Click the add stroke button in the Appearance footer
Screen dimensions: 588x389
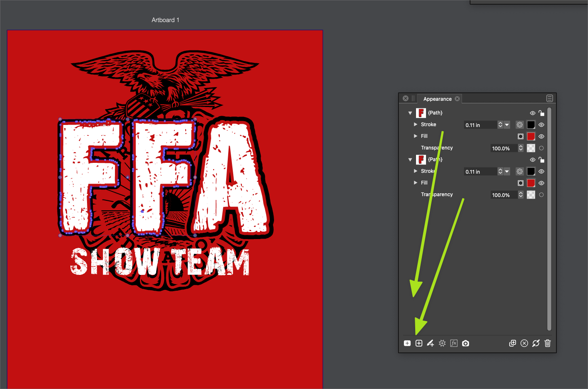419,343
